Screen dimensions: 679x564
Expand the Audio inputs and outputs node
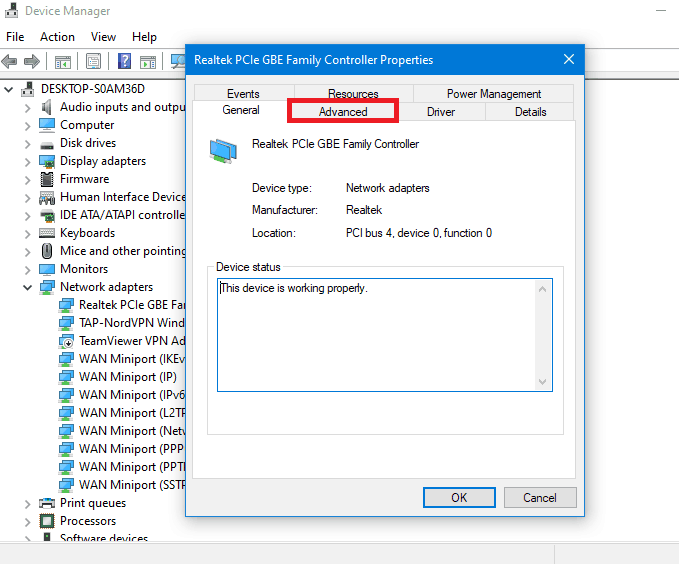tap(28, 108)
